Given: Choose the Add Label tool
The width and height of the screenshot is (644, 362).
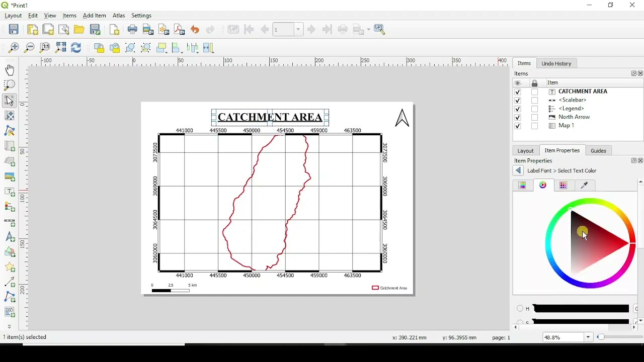Looking at the screenshot, I should click(10, 192).
